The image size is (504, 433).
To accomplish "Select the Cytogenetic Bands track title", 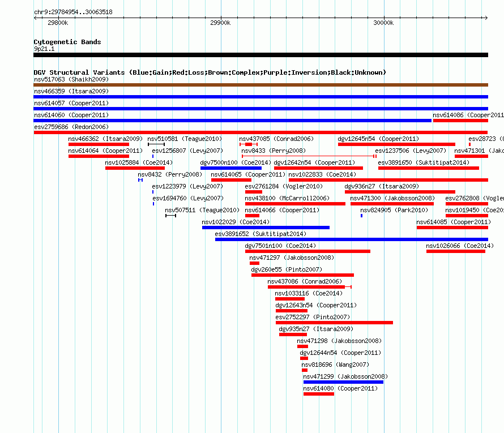I will [x=67, y=42].
